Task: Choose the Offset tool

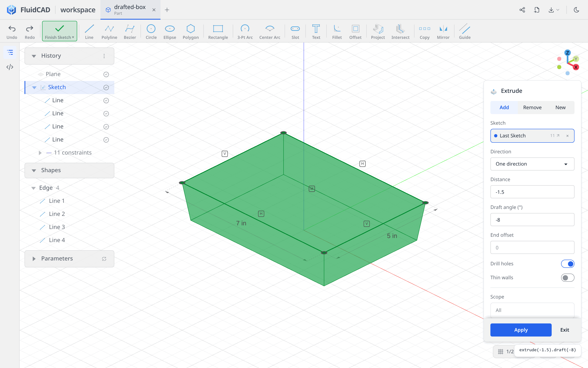Action: pos(355,32)
